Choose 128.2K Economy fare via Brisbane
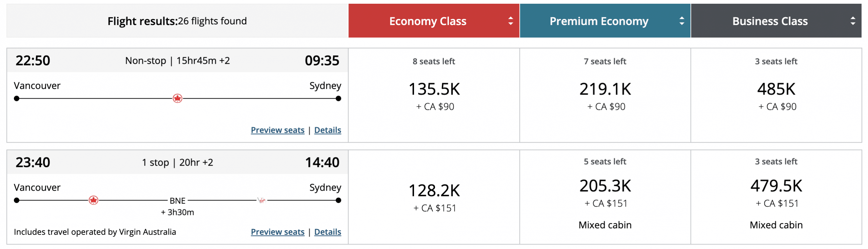 click(434, 191)
